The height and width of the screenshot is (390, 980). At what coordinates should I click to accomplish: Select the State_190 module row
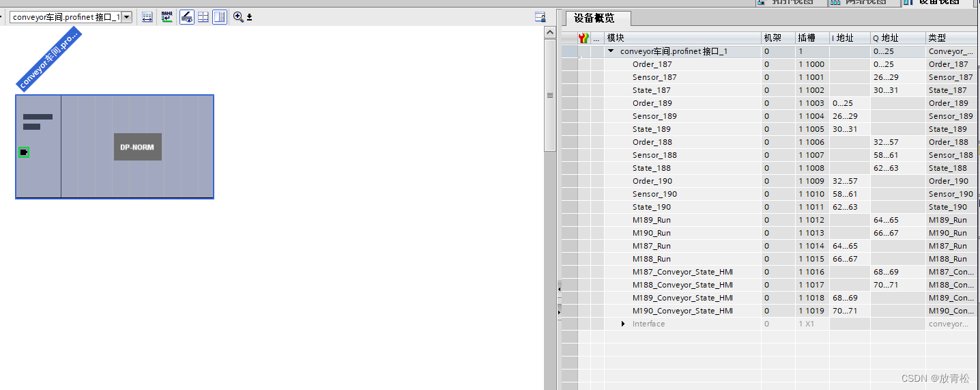(770, 207)
